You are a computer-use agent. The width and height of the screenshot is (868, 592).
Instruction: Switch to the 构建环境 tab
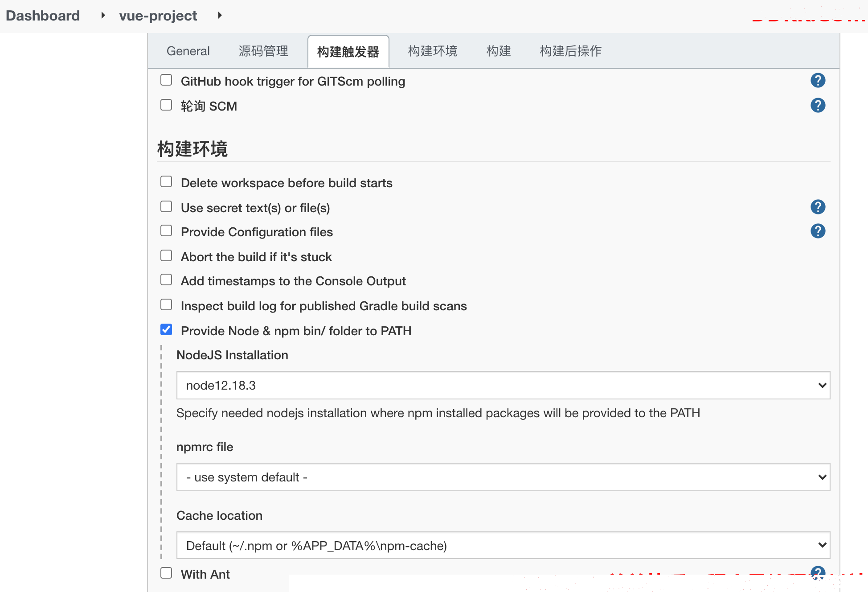coord(433,51)
